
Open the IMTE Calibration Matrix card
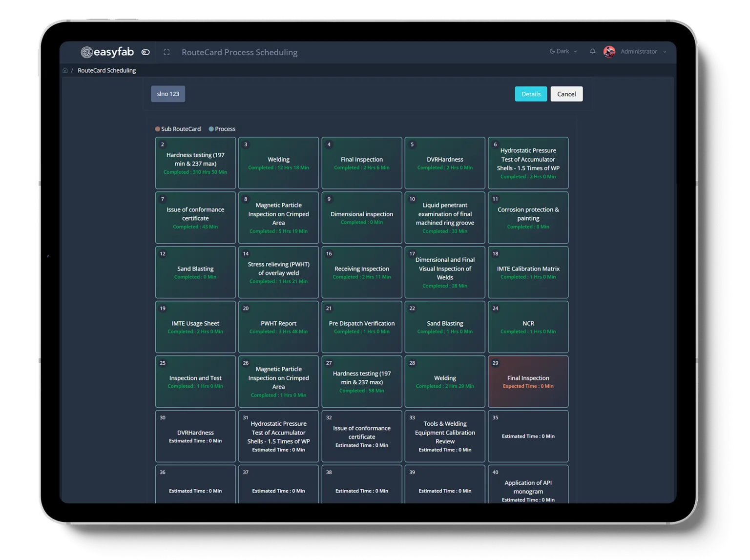(528, 272)
